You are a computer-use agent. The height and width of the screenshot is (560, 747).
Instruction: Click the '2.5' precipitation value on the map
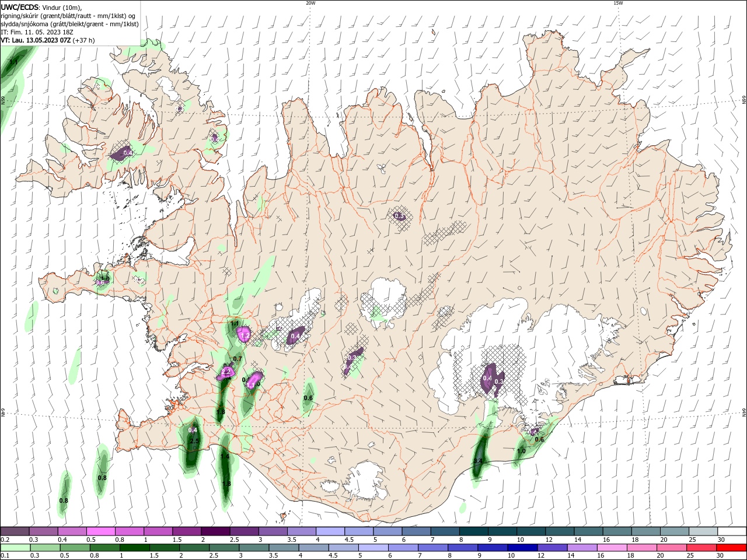195,441
